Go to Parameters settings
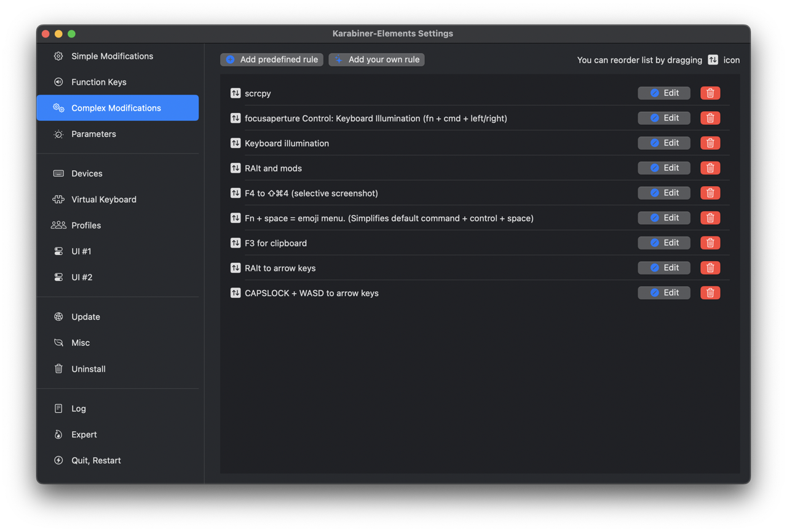 (x=117, y=134)
